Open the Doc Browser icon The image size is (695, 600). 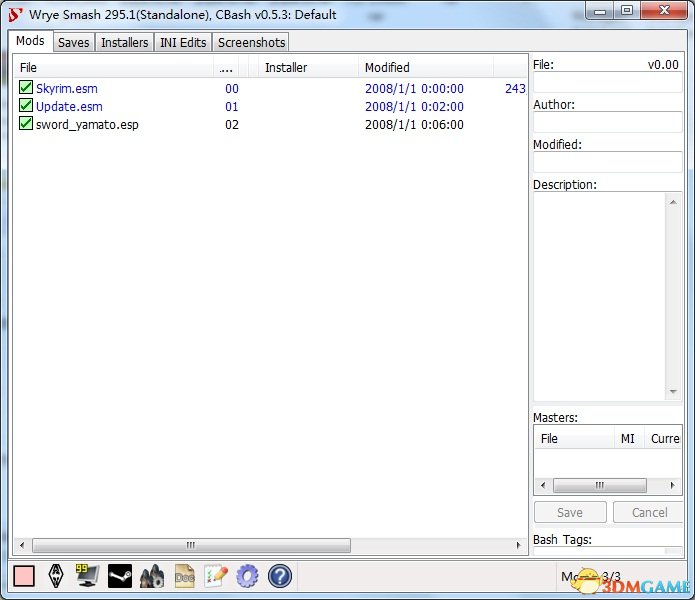coord(184,576)
